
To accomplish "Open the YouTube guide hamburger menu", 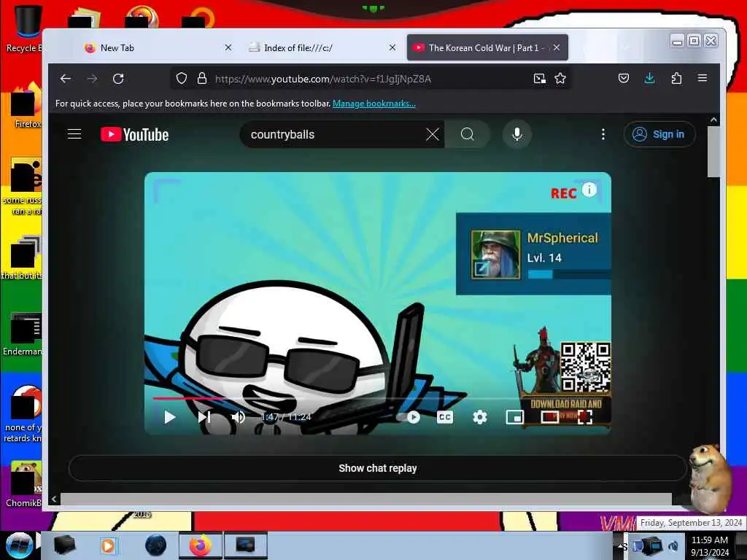I will click(x=74, y=134).
